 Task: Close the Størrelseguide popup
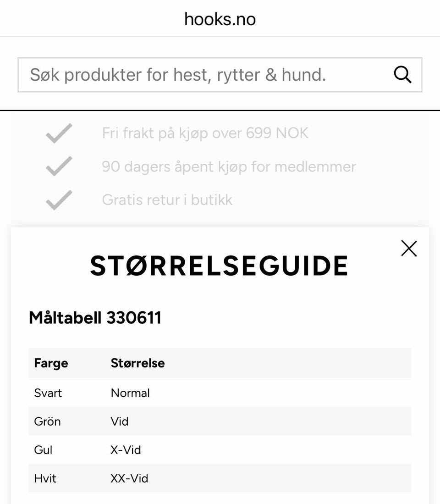point(409,249)
